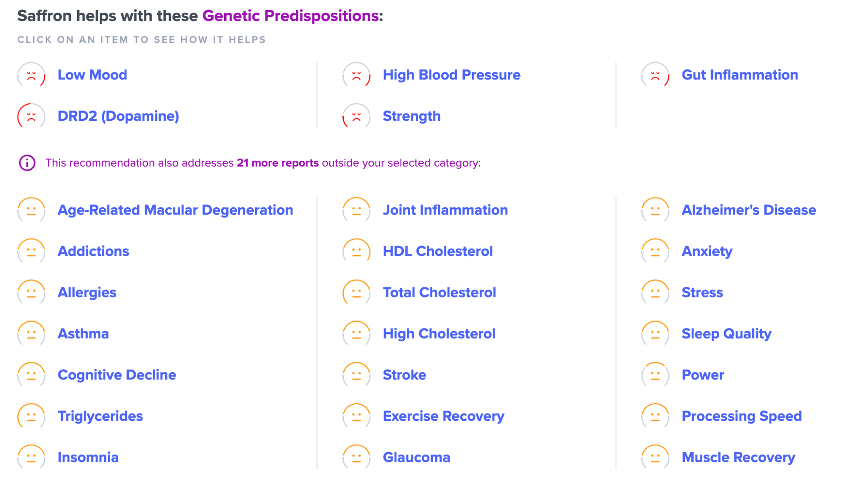This screenshot has height=487, width=868.
Task: Click the neutral face icon next to Stroke
Action: (x=356, y=376)
